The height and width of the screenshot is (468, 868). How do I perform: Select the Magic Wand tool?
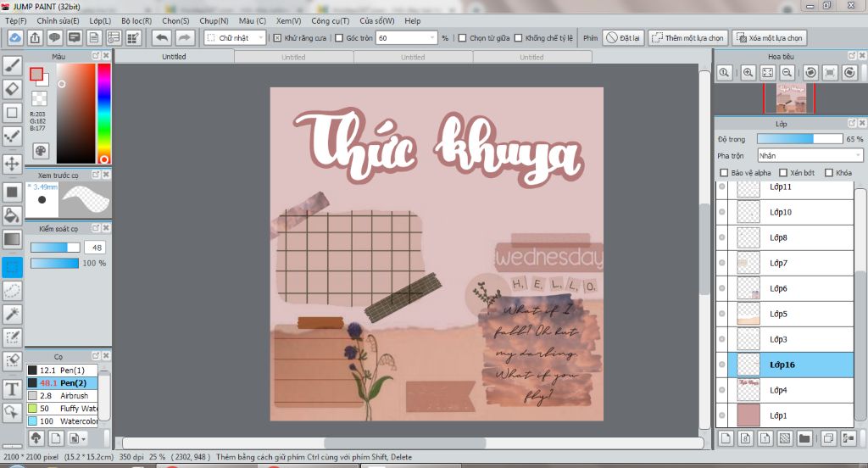pyautogui.click(x=12, y=314)
